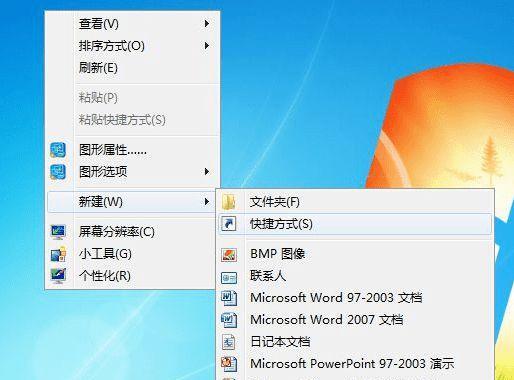Select the 新建(W) menu entry
514x380 pixels.
(132, 202)
